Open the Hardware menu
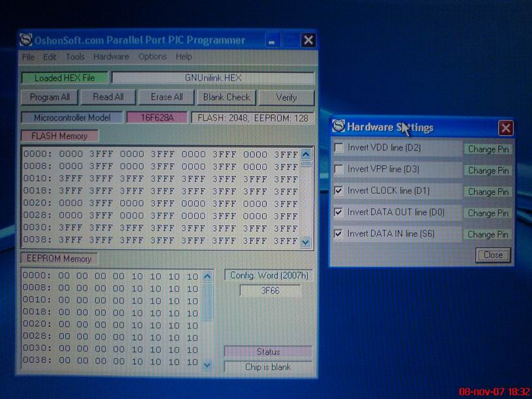Viewport: 532px width, 399px height. click(111, 57)
